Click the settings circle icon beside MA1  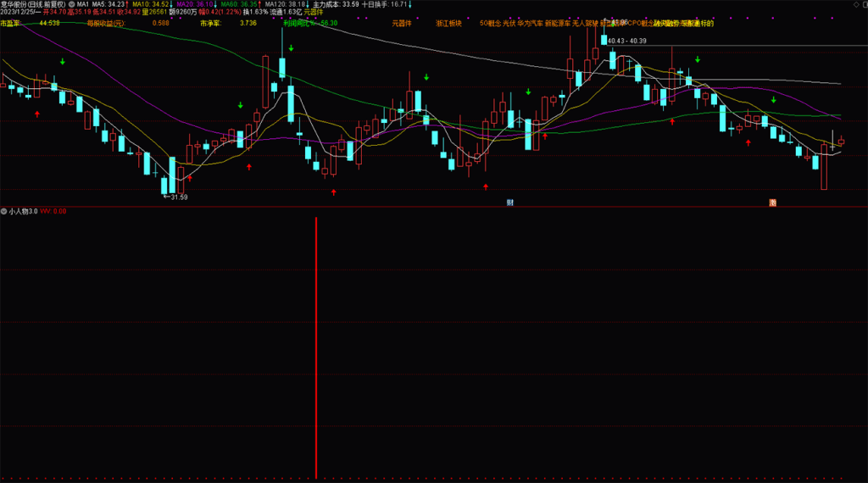[71, 4]
